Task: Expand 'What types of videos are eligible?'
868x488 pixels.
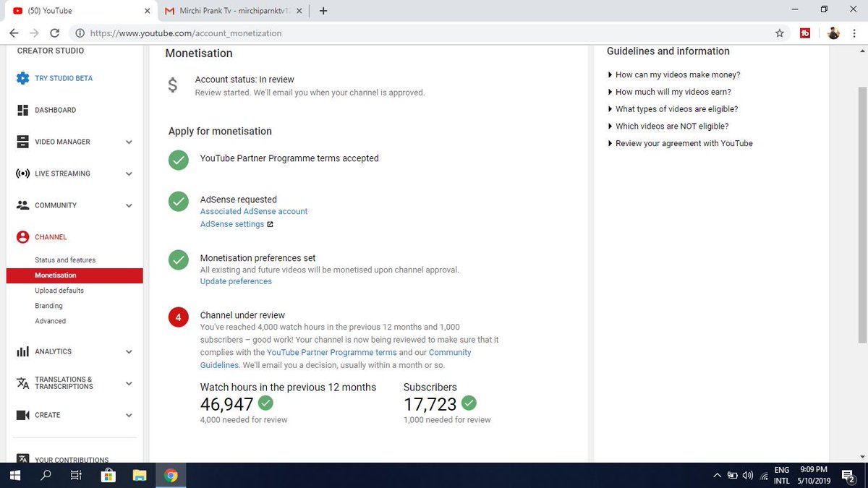Action: (673, 109)
